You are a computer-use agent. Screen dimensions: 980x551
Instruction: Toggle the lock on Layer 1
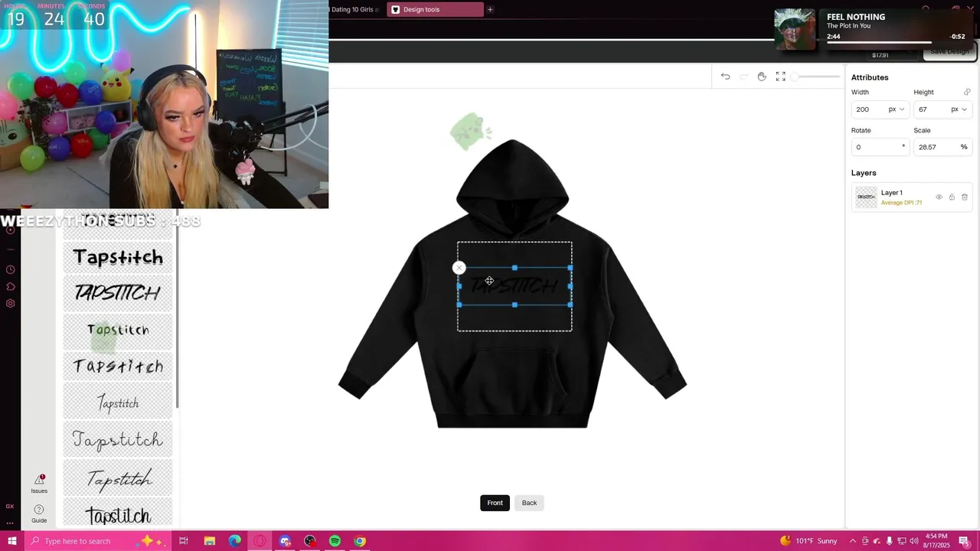coord(952,197)
